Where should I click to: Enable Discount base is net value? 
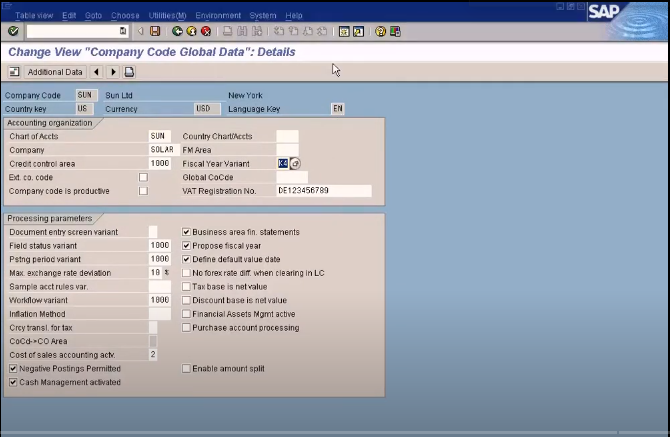(186, 300)
